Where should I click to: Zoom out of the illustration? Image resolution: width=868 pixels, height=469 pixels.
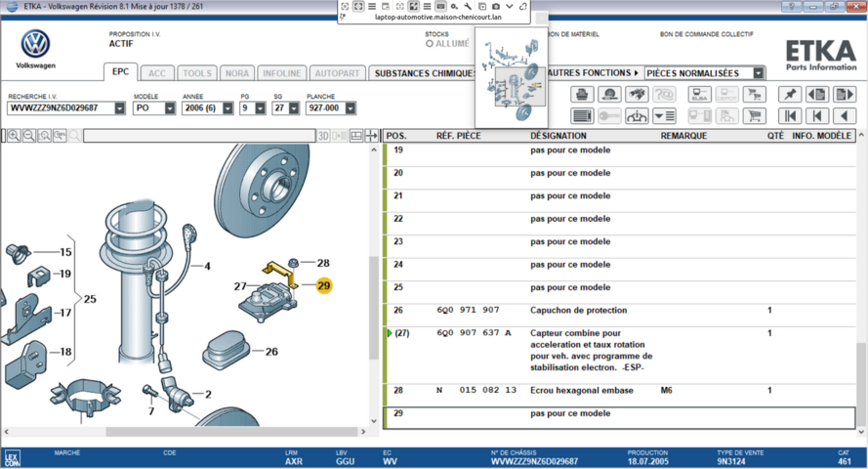[x=29, y=136]
